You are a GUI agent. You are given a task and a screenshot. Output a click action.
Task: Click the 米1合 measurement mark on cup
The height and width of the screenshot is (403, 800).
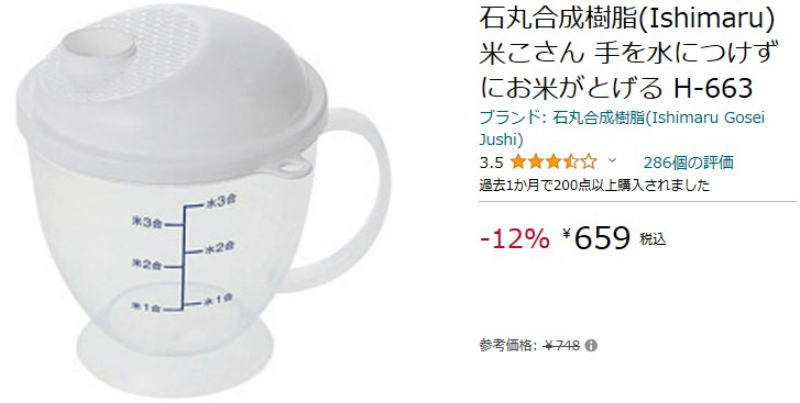point(146,307)
